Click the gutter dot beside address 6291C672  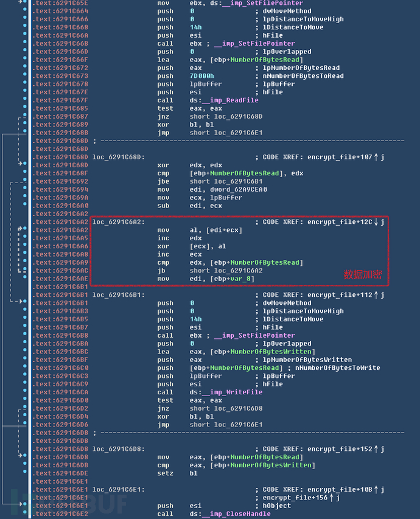coord(25,66)
